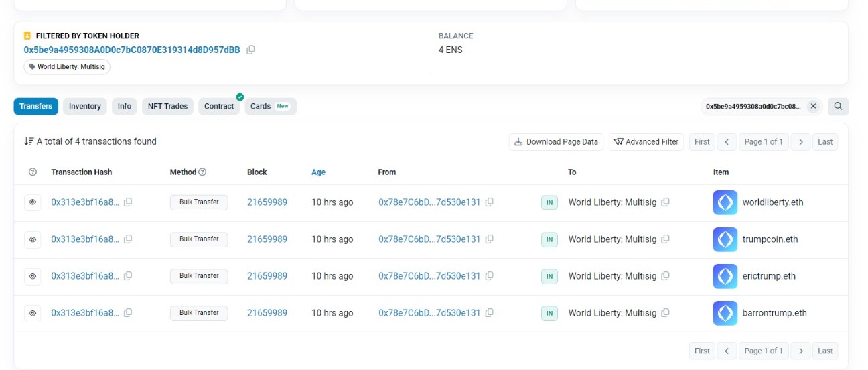Copy From address in trumpcoin.eth row

(490, 239)
